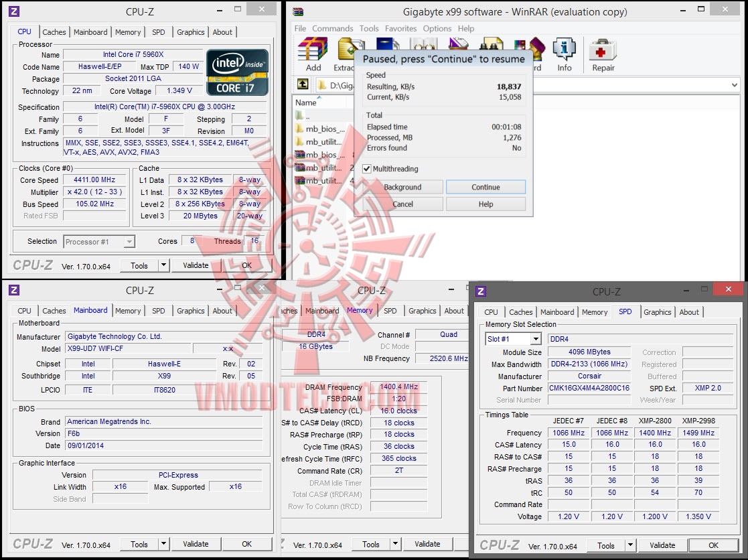Click the Z icon of the top-left CPU-Z window
This screenshot has width=748, height=560.
point(14,11)
